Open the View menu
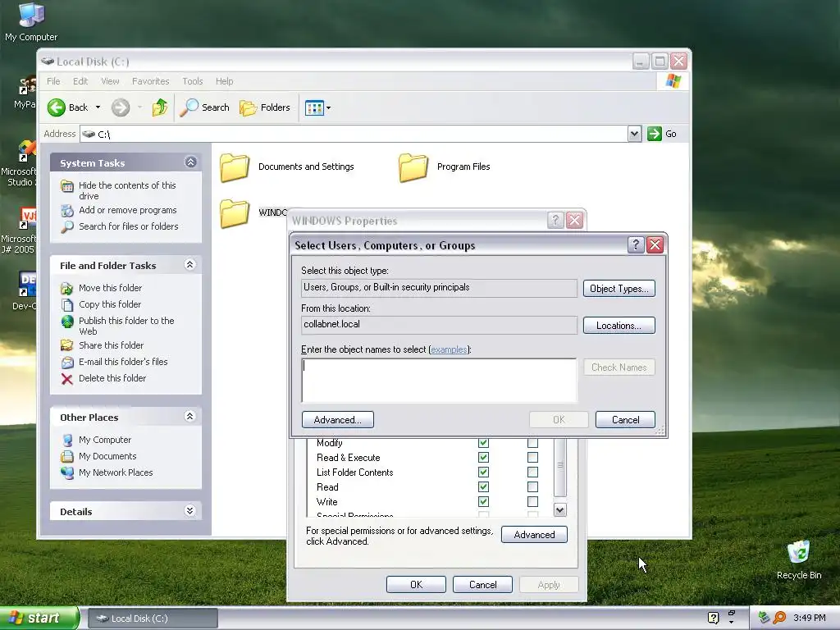Viewport: 840px width, 630px height. (110, 81)
